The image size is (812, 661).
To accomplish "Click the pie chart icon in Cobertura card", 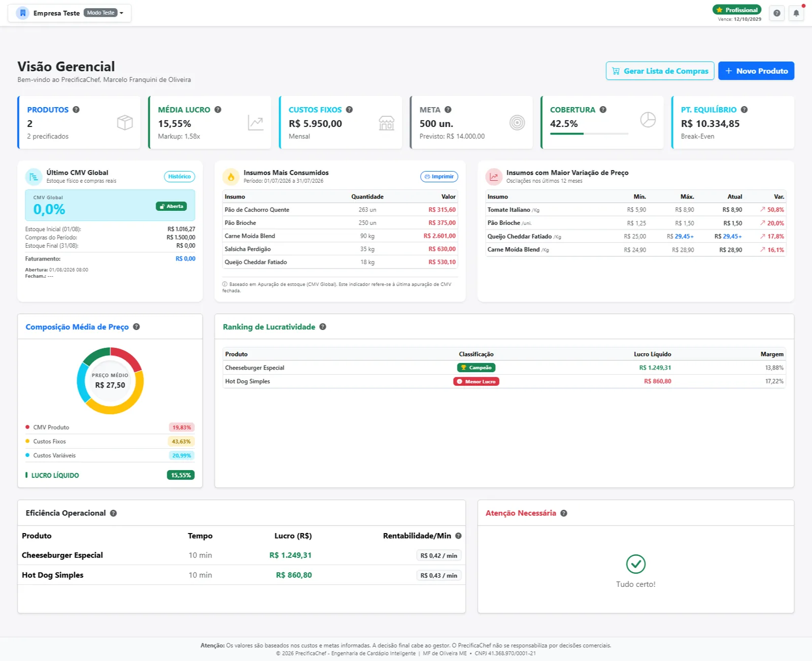I will coord(648,120).
